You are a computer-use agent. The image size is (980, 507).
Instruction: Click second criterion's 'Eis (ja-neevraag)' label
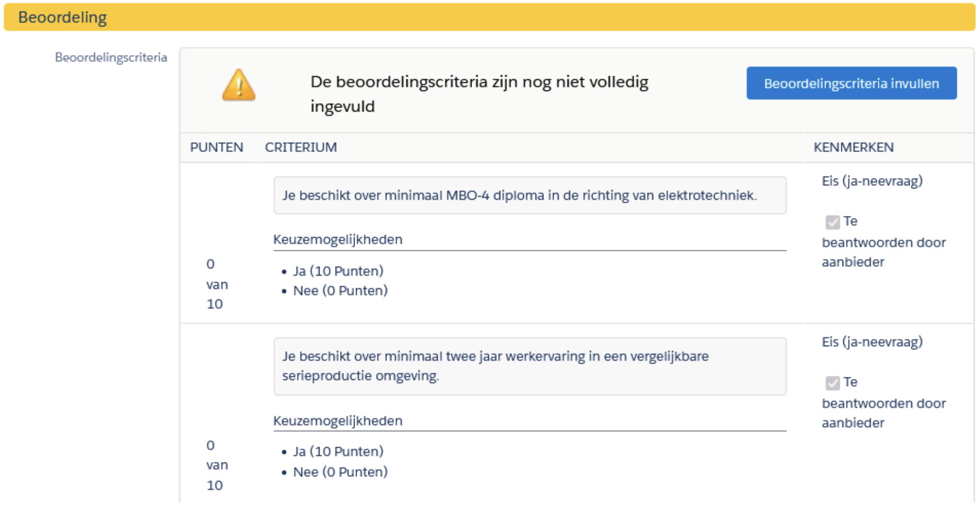coord(872,342)
